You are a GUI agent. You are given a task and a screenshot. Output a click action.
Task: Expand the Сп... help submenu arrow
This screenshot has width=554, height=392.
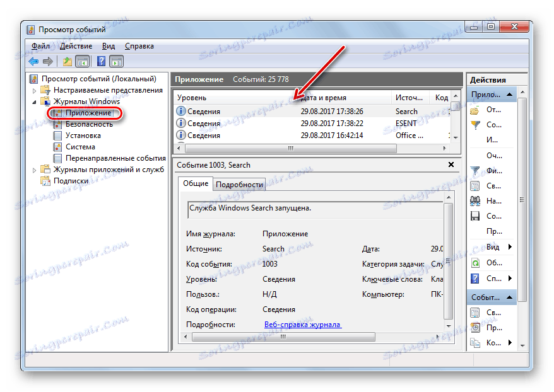pyautogui.click(x=510, y=279)
